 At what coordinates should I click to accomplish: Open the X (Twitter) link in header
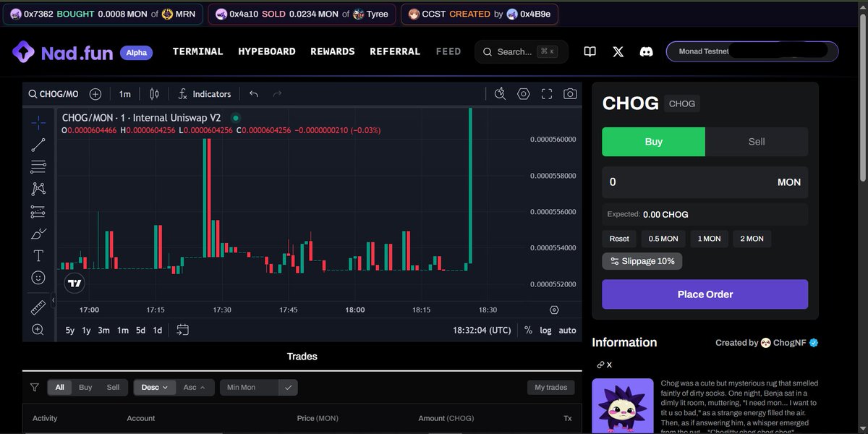[618, 52]
